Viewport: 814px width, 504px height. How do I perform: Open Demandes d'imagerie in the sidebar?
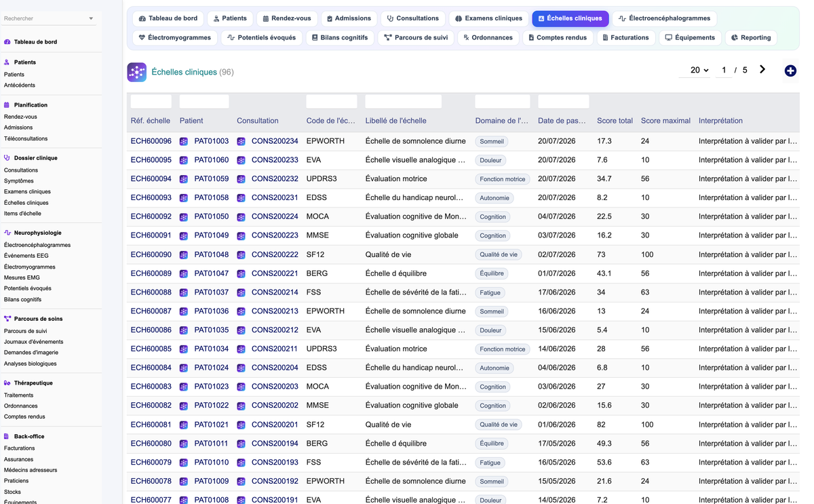31,353
